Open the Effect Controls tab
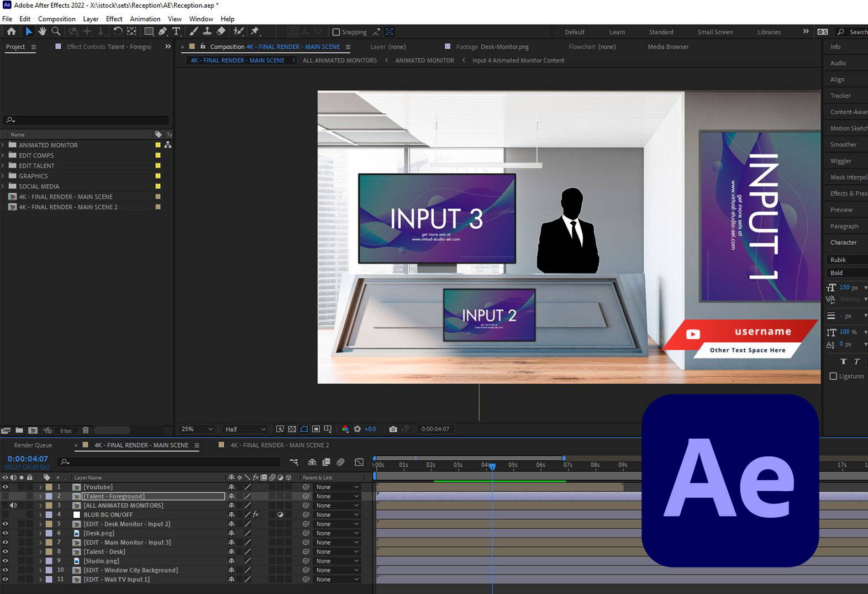 pos(108,47)
